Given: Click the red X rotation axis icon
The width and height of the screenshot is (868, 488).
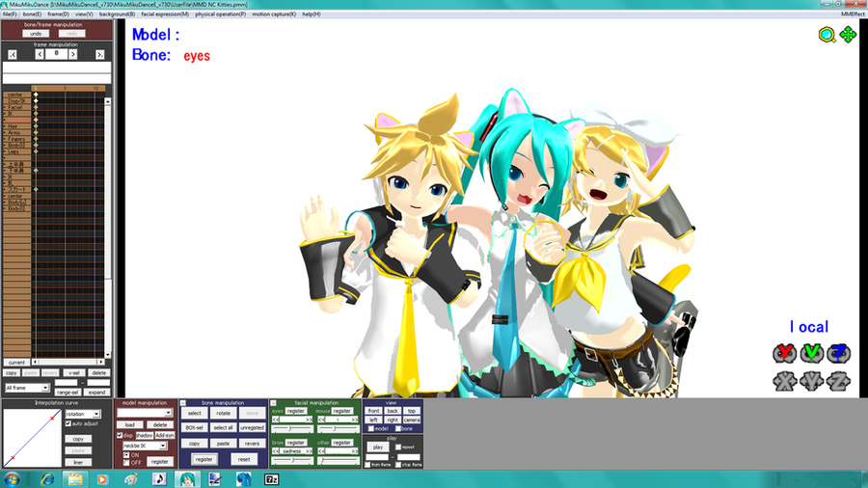Looking at the screenshot, I should pos(784,353).
